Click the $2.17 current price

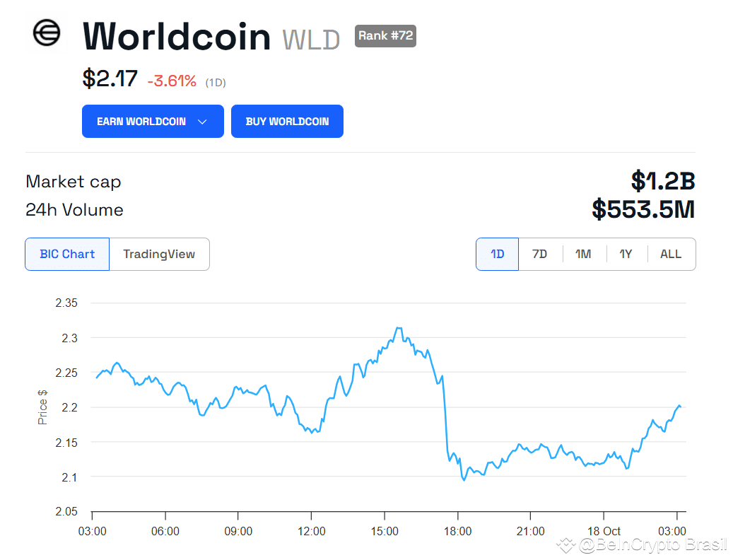pos(108,80)
